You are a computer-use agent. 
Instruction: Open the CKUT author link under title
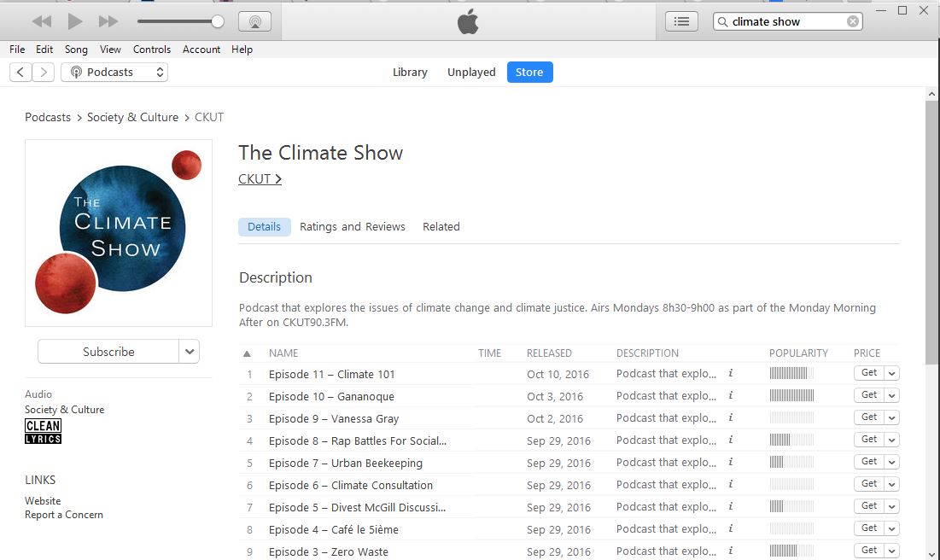260,178
